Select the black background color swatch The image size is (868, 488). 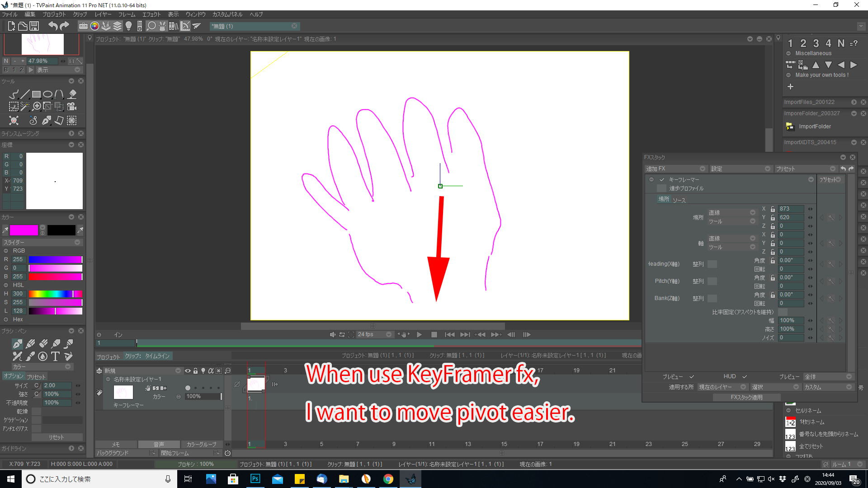pos(61,230)
